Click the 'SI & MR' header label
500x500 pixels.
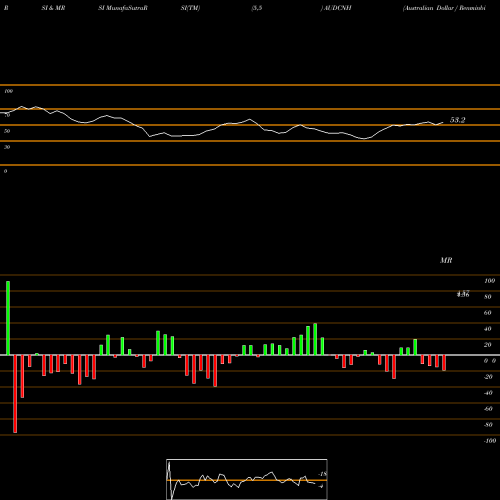pyautogui.click(x=53, y=8)
